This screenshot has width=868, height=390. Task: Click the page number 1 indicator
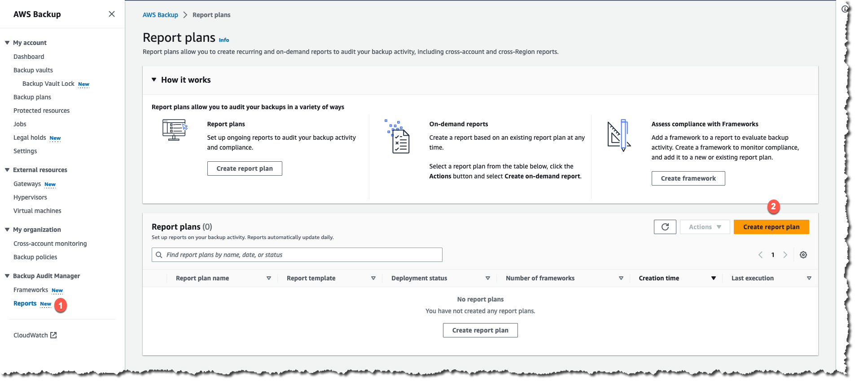773,255
